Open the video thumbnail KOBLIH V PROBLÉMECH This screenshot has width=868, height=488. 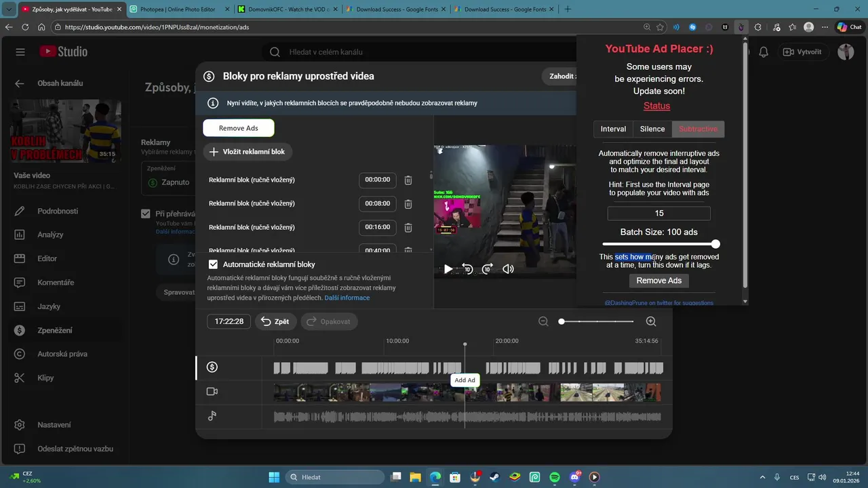click(x=66, y=131)
